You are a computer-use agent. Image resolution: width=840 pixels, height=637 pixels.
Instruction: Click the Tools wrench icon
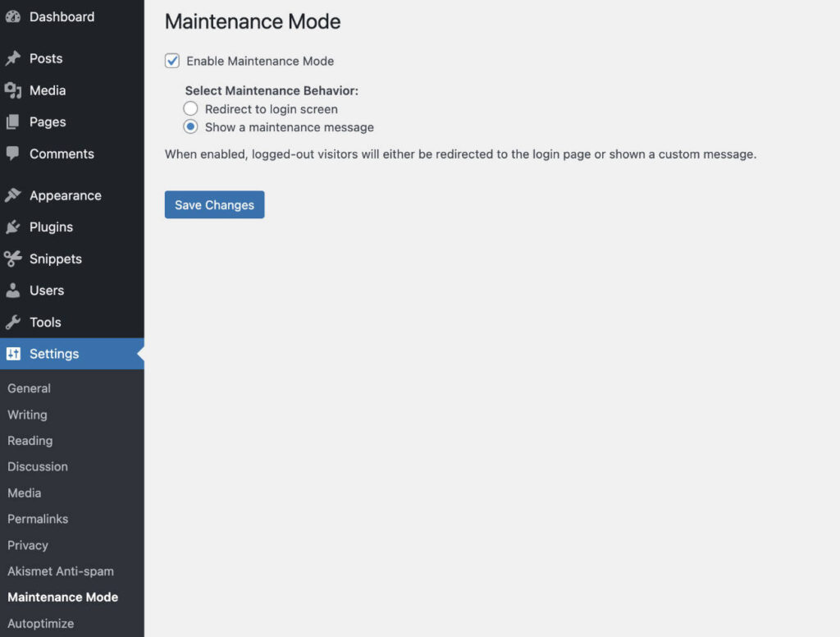click(x=13, y=322)
